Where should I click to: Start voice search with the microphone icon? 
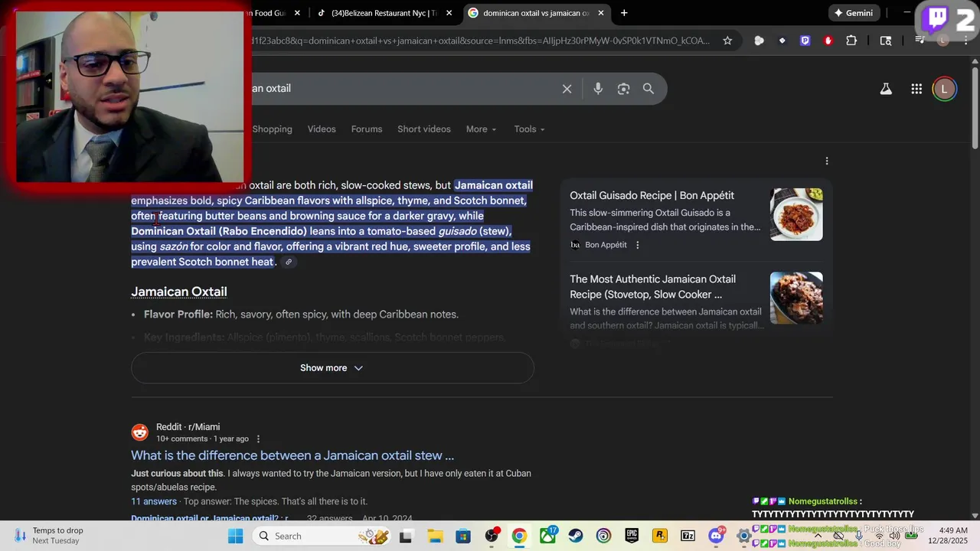click(598, 89)
